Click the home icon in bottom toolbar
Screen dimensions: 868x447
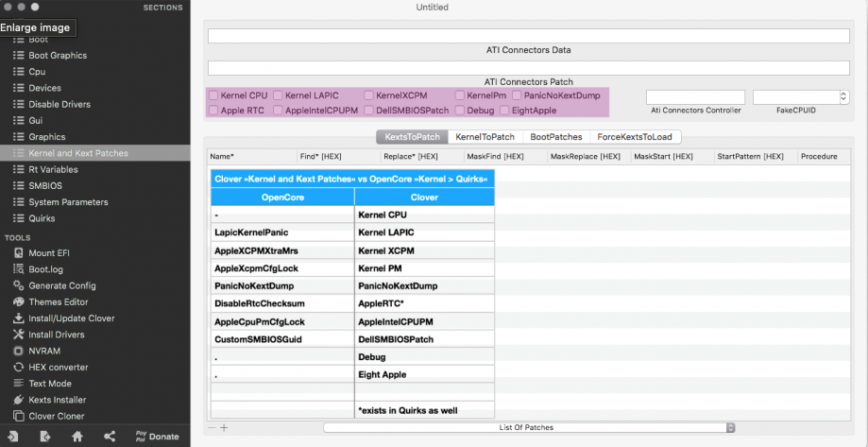point(77,437)
